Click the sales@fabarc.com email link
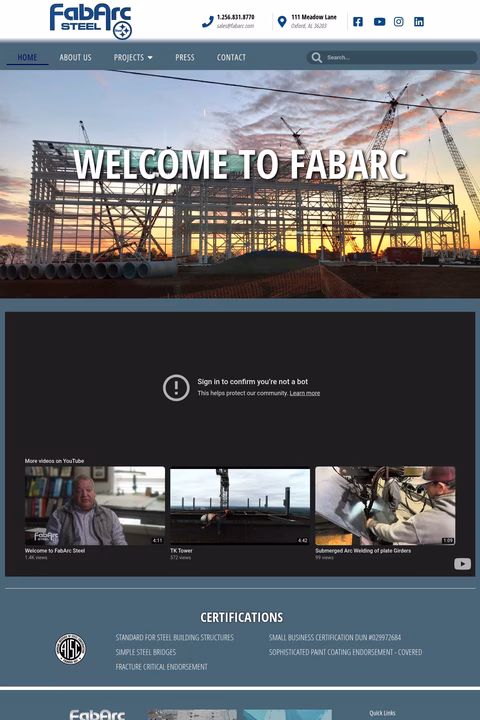The image size is (480, 720). [x=235, y=26]
